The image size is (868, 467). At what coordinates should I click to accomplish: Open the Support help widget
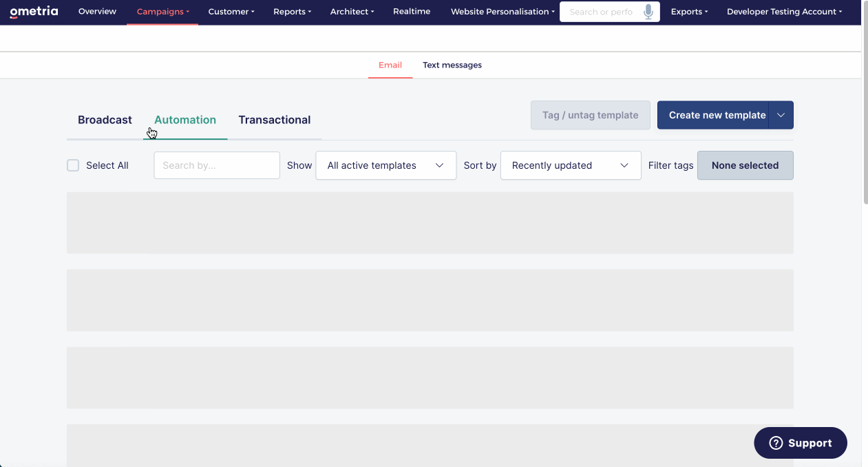[x=801, y=443]
